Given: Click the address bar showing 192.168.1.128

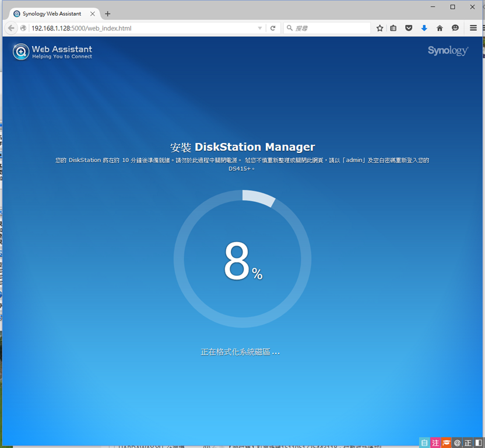Looking at the screenshot, I should [x=143, y=28].
